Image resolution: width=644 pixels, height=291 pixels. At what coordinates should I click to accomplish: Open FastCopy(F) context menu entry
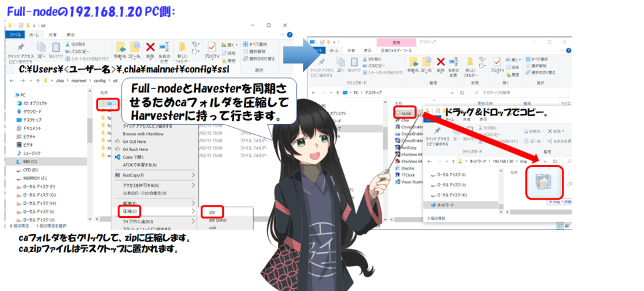tap(155, 175)
